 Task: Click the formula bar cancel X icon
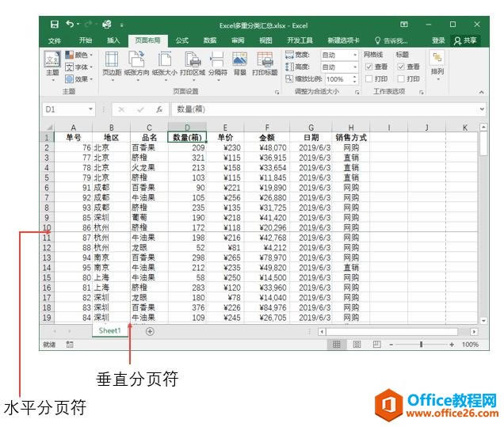tap(121, 109)
